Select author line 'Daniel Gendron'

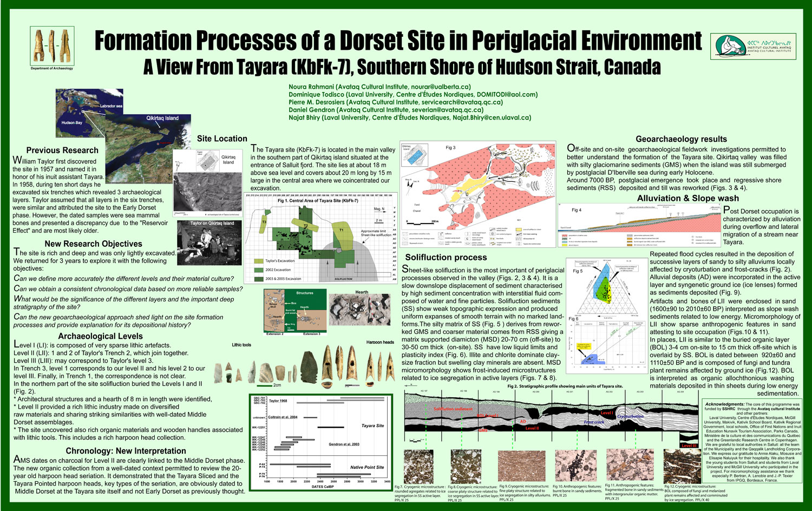click(x=386, y=109)
